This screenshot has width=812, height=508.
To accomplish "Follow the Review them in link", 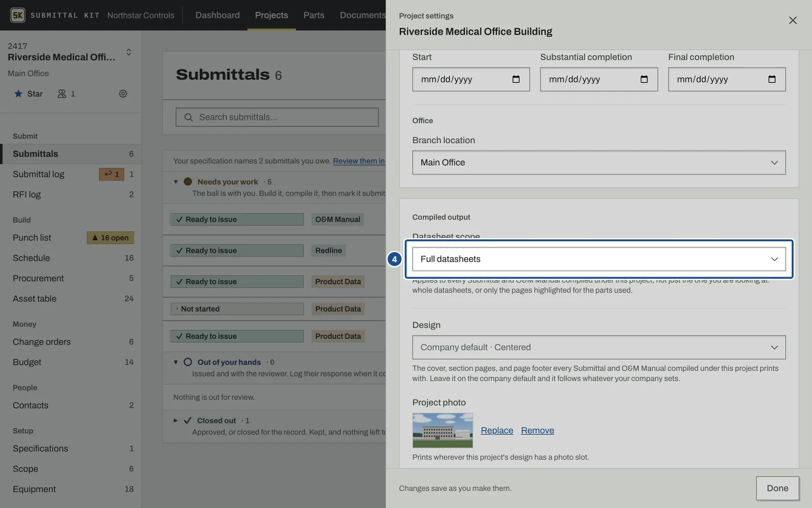I will [x=359, y=161].
